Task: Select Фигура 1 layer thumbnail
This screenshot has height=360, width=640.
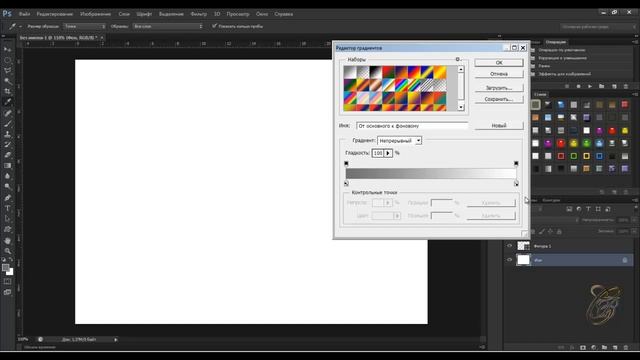Action: click(524, 246)
